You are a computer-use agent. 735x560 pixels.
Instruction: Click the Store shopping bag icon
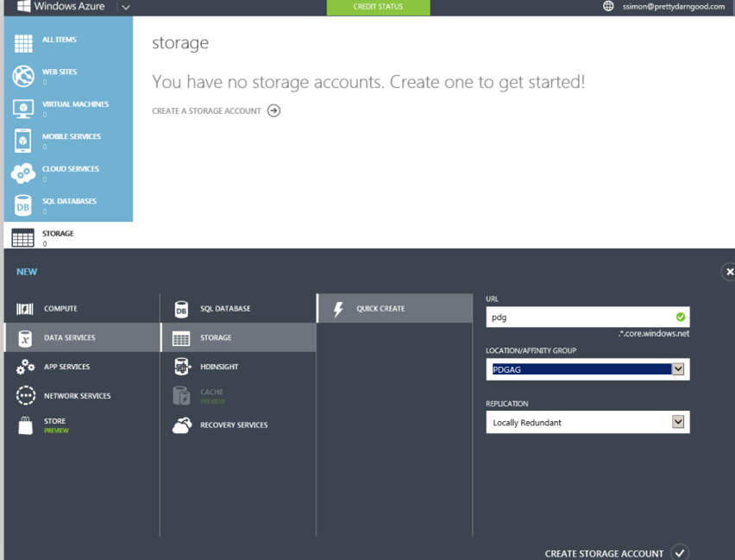25,426
